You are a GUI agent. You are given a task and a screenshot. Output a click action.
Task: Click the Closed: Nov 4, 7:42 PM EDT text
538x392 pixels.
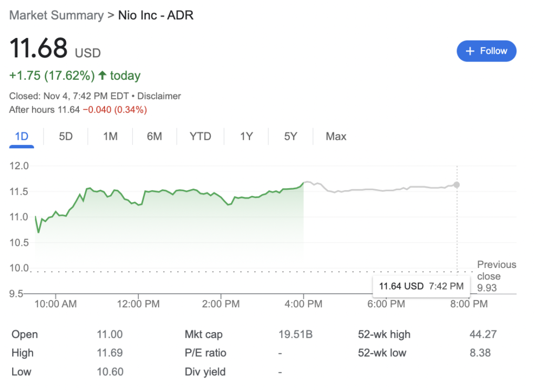pos(69,96)
